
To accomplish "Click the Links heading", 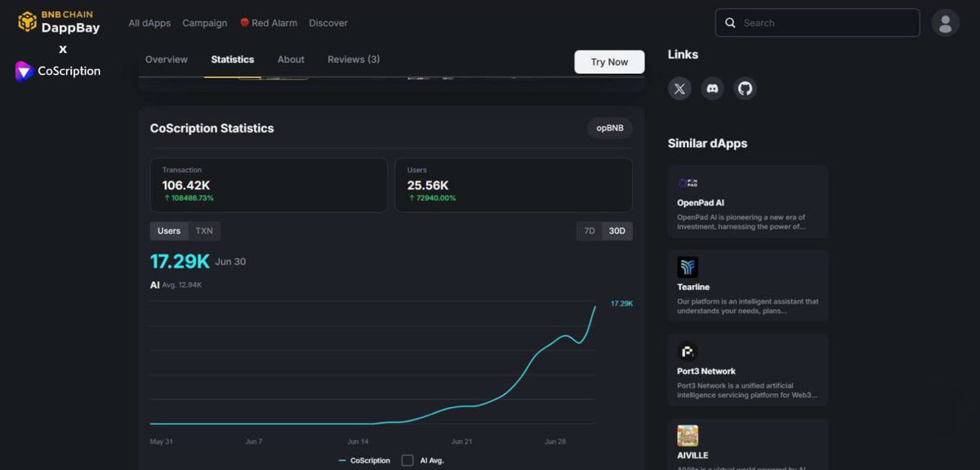I will pyautogui.click(x=683, y=54).
